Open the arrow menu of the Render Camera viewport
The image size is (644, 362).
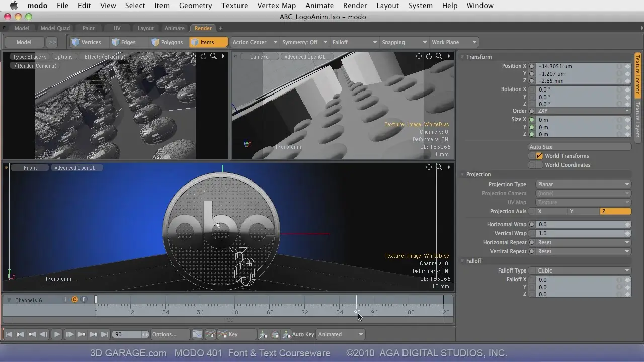click(223, 56)
